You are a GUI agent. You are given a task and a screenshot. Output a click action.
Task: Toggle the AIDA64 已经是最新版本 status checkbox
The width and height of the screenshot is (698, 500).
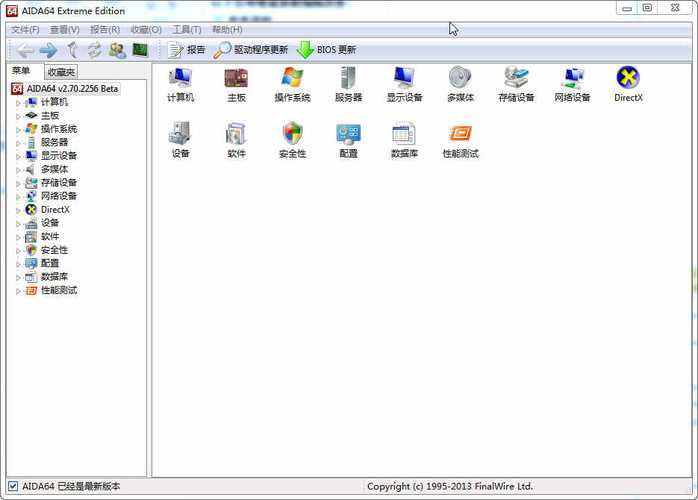point(13,486)
